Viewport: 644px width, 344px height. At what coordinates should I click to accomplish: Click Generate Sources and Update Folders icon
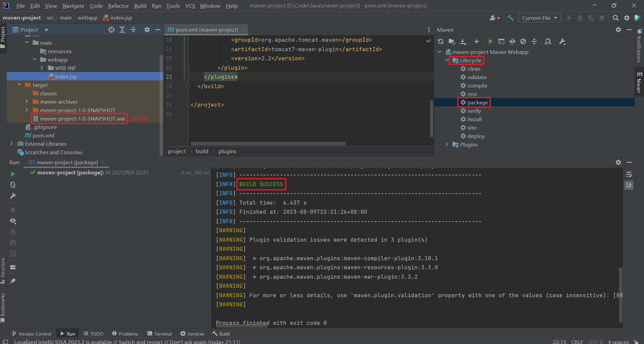tap(452, 41)
